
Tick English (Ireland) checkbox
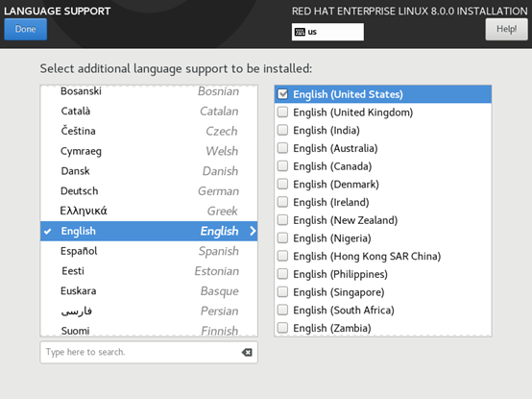pyautogui.click(x=282, y=202)
